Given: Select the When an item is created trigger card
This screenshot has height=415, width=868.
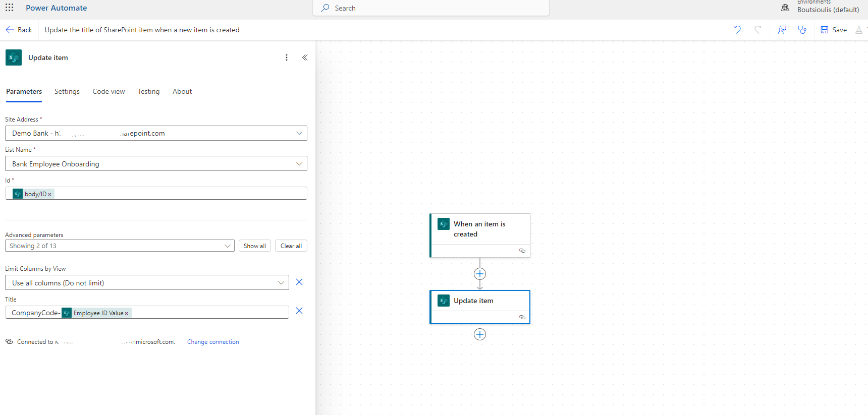Looking at the screenshot, I should point(480,235).
